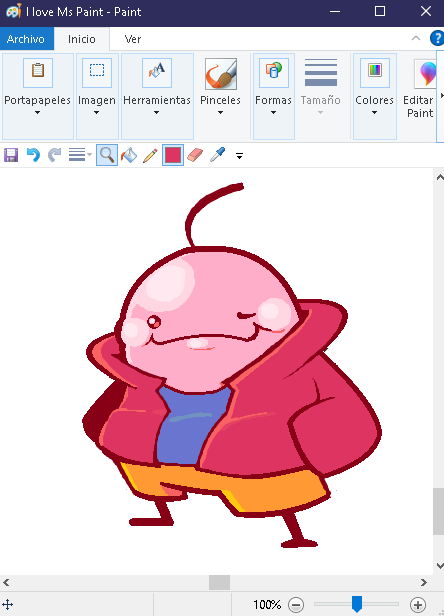Click the zoom out minus button
Viewport: 444px width, 616px height.
click(296, 605)
